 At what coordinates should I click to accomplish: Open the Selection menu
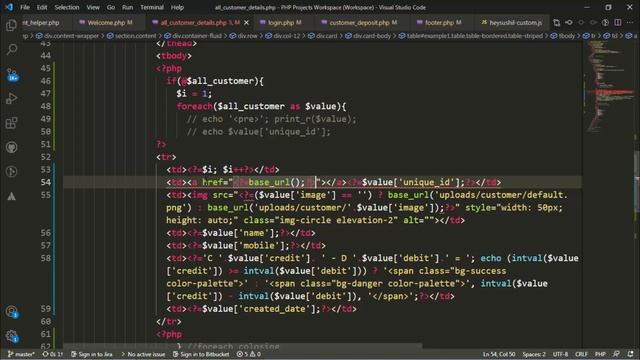67,7
